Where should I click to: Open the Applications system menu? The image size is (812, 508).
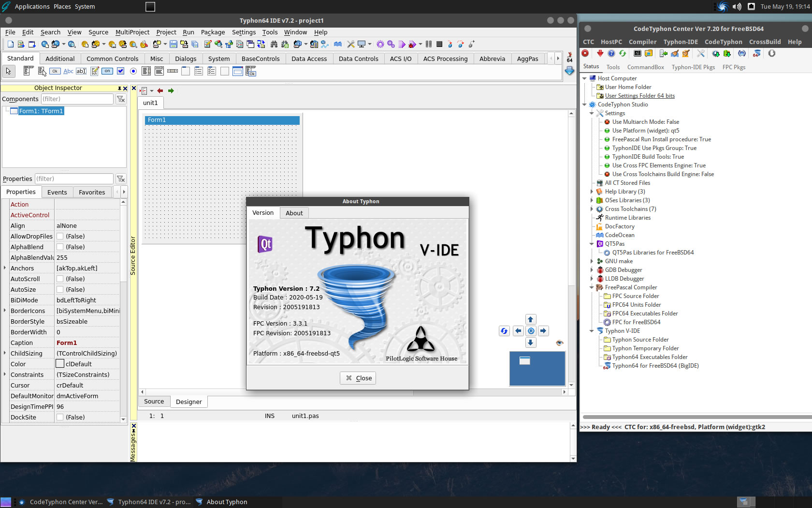click(x=32, y=6)
